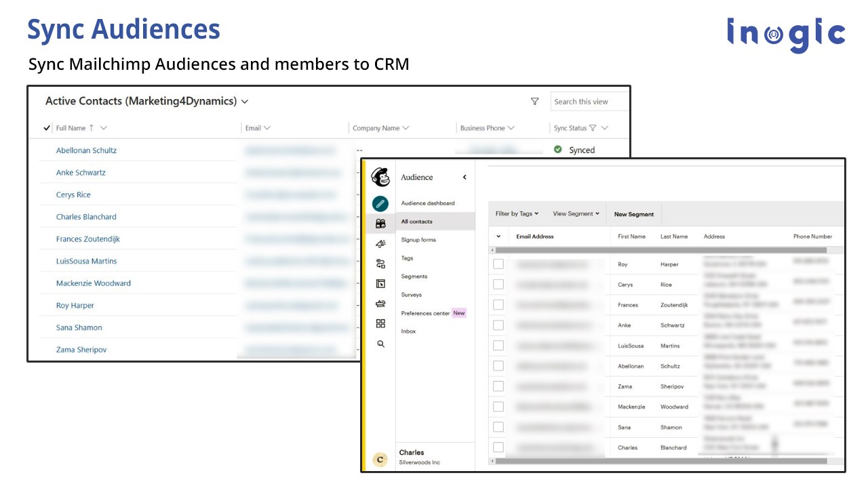
Task: Click the Last Name column header
Action: 674,237
